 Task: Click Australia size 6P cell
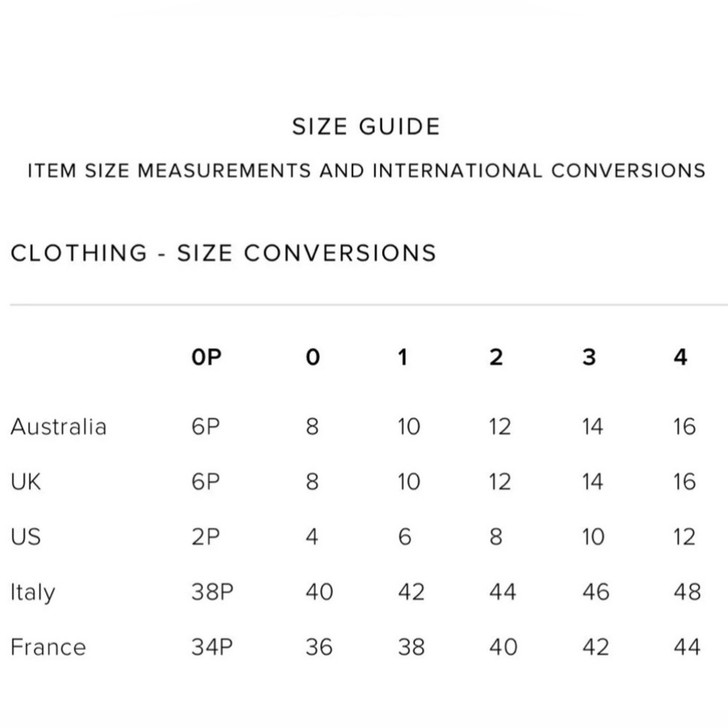point(205,427)
